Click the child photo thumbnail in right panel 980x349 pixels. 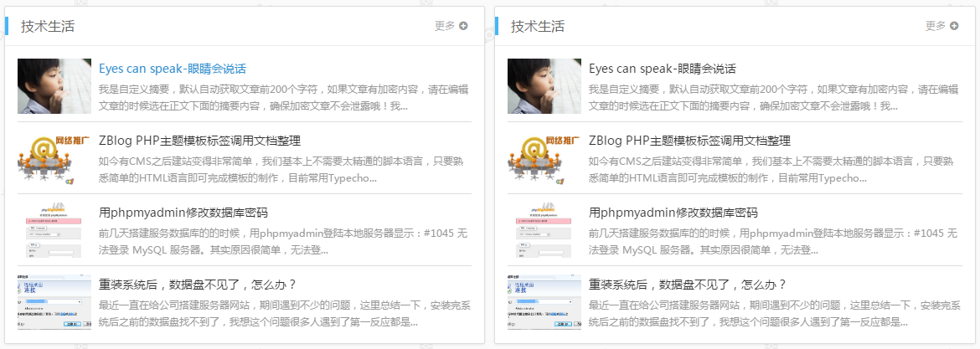pyautogui.click(x=544, y=86)
